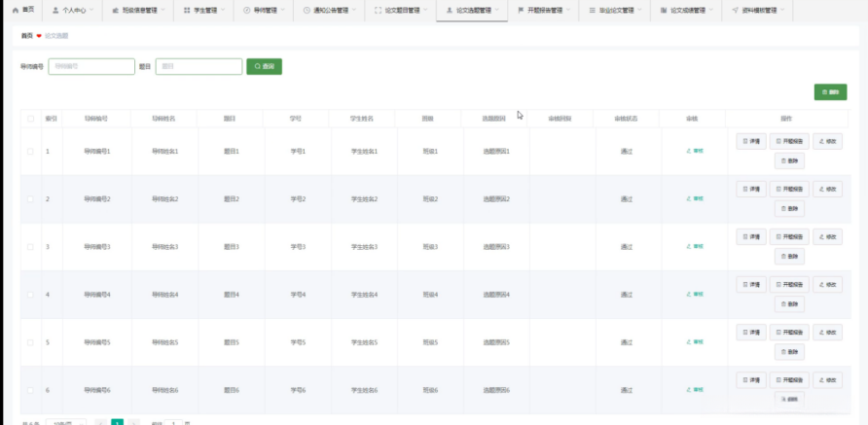
Task: Expand the 个人中心 menu
Action: [x=73, y=10]
